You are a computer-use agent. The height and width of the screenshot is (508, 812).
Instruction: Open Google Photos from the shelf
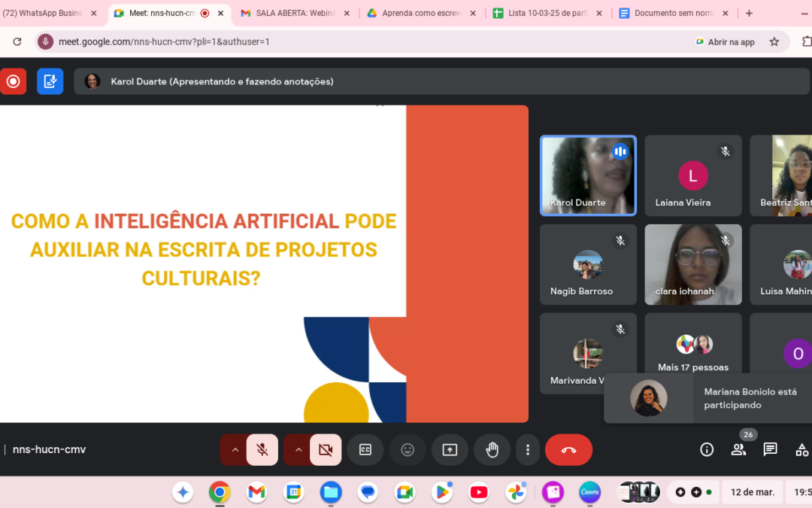516,492
